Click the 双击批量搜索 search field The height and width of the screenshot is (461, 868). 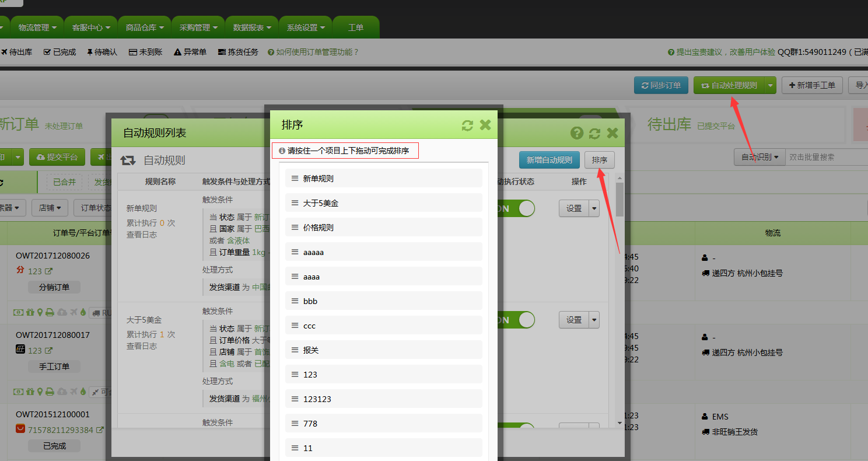[827, 157]
